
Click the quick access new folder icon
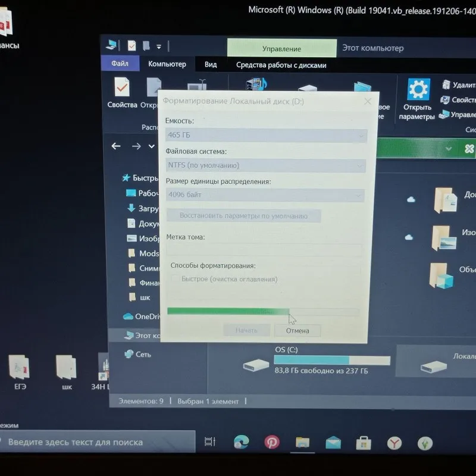click(146, 46)
